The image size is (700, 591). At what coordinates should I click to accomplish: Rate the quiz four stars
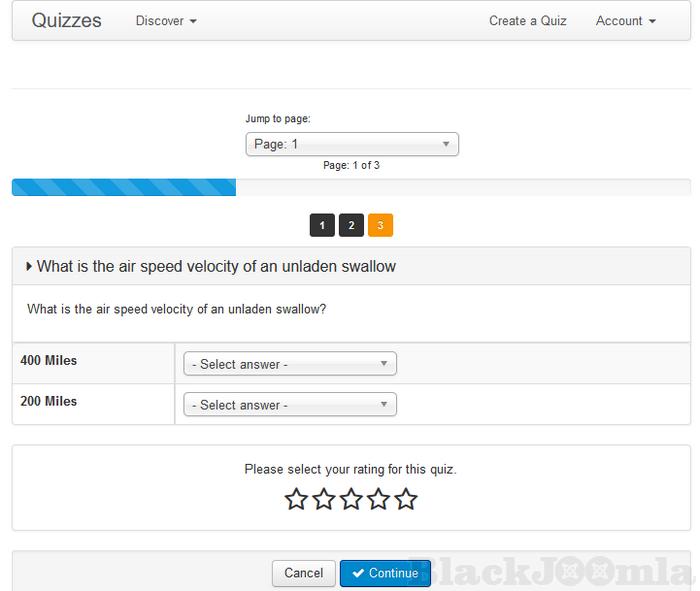[x=378, y=499]
